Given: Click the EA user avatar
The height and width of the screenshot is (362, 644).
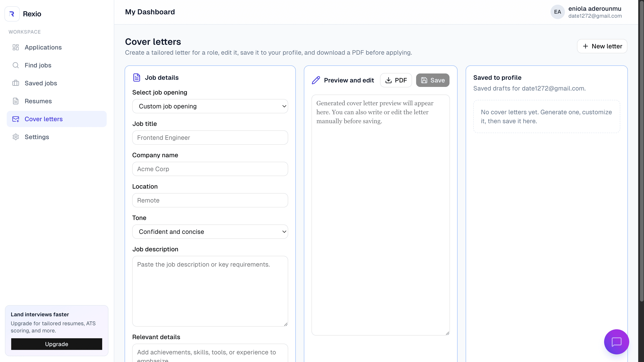Looking at the screenshot, I should (x=557, y=12).
